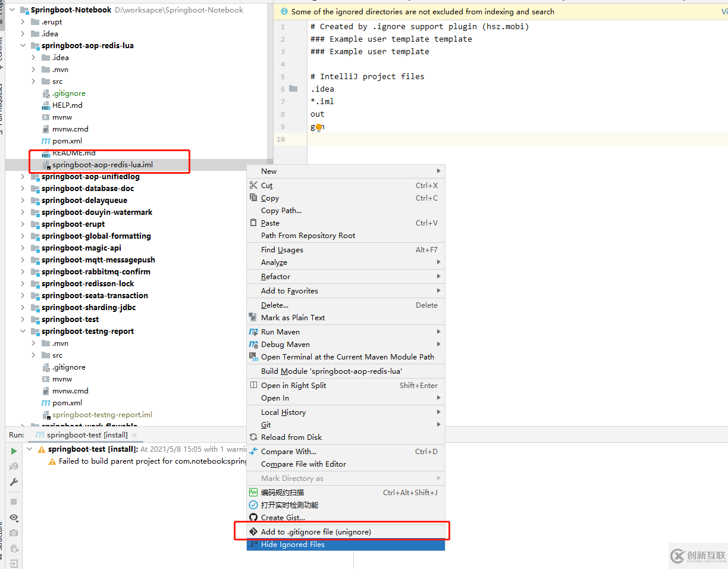728x569 pixels.
Task: Select mvnw.cmd under springboot-aop-redis-lua
Action: [x=70, y=129]
